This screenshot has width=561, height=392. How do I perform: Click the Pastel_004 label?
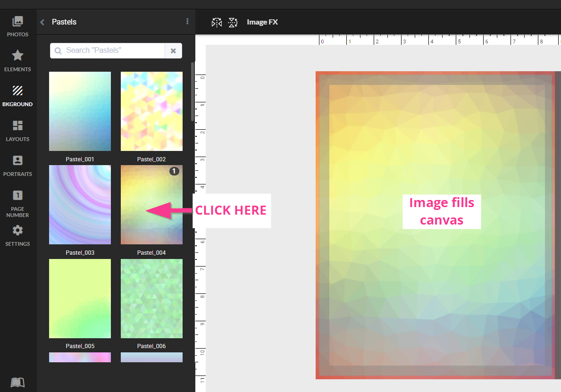[151, 252]
